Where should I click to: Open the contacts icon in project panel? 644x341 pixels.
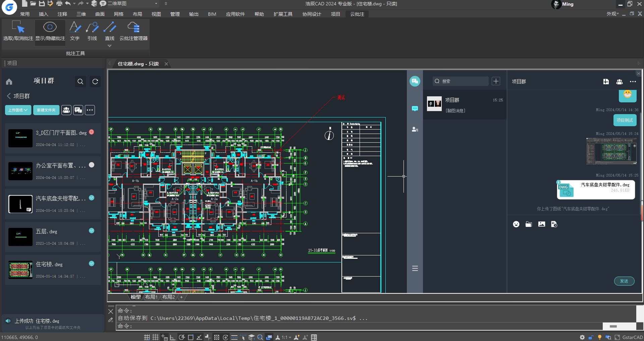click(66, 110)
